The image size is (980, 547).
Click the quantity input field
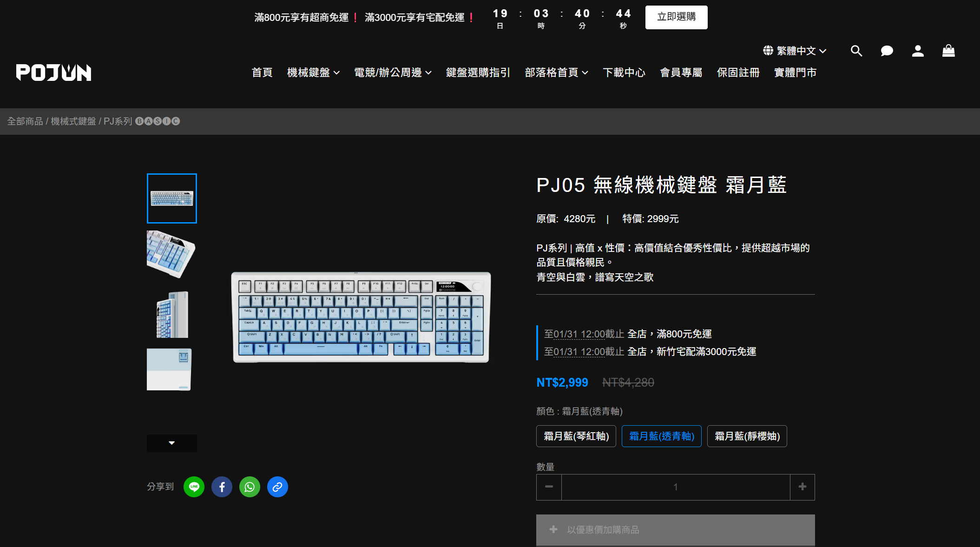tap(676, 487)
